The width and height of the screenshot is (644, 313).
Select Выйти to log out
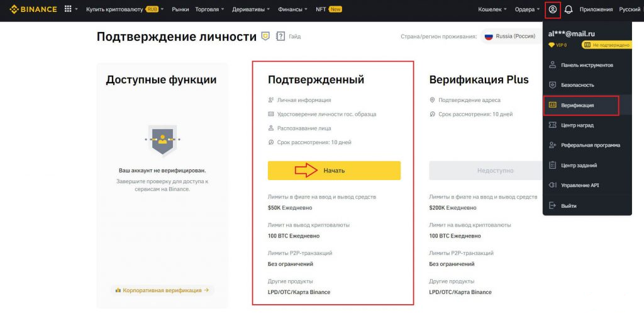pyautogui.click(x=587, y=206)
